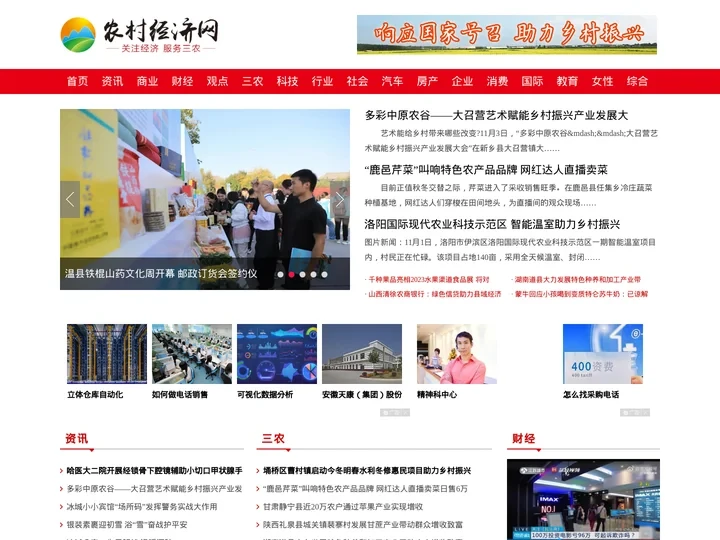Open the IMAX video thumbnail under 财经
This screenshot has width=720, height=540.
click(x=584, y=499)
